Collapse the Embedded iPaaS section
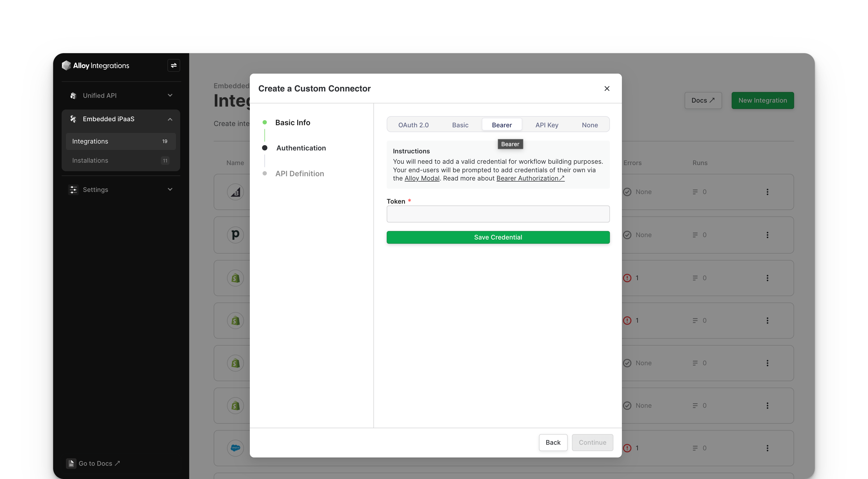Image resolution: width=868 pixels, height=479 pixels. tap(170, 119)
